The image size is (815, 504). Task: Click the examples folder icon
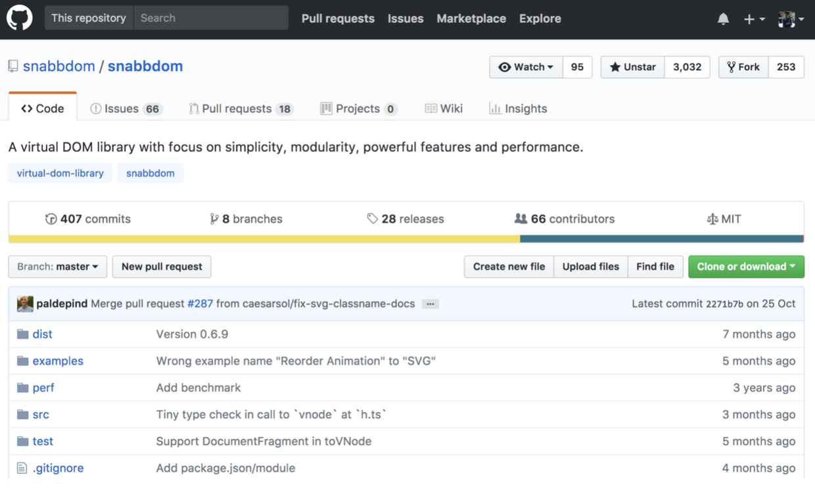click(23, 361)
